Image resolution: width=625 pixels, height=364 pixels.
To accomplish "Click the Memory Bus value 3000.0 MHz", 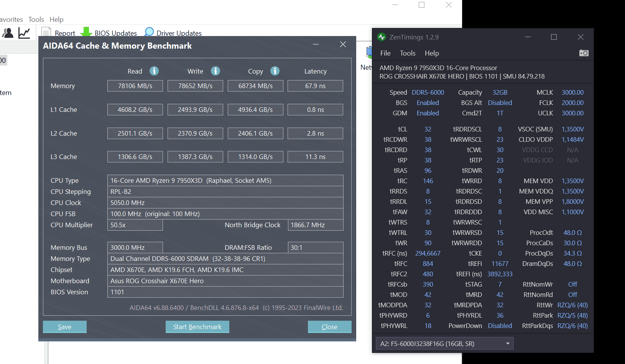I will click(x=135, y=248).
